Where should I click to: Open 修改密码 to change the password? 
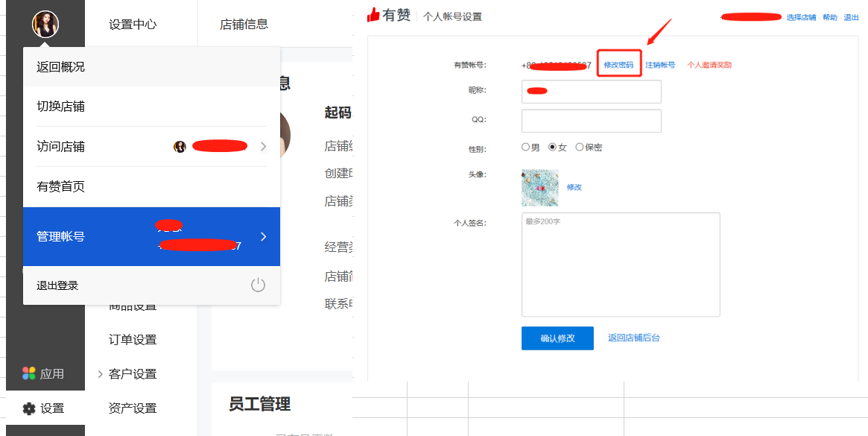click(618, 65)
